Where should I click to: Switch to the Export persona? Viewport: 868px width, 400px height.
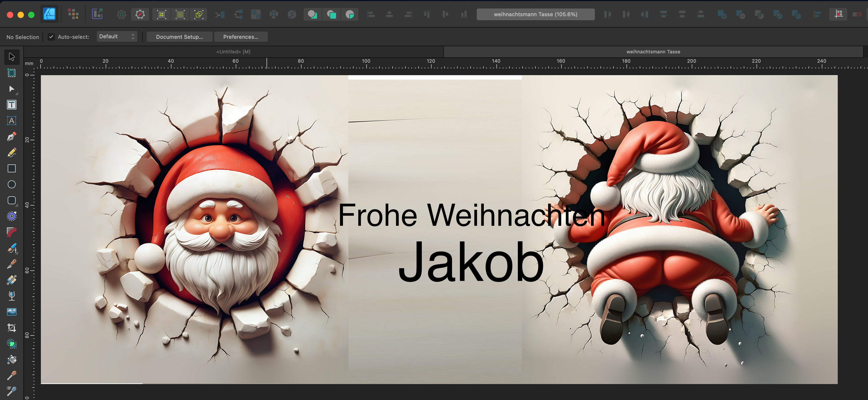[97, 14]
